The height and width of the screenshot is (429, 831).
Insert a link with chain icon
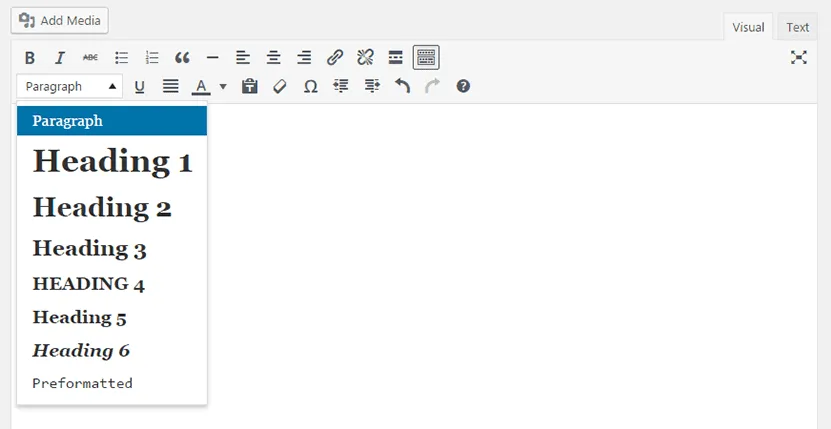[335, 58]
